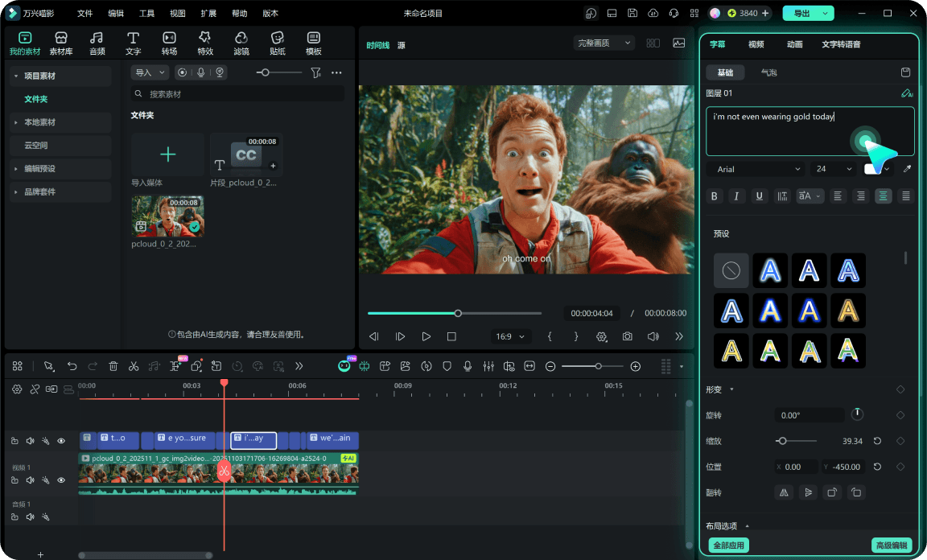Open the 素材库 stock media panel

[x=61, y=43]
